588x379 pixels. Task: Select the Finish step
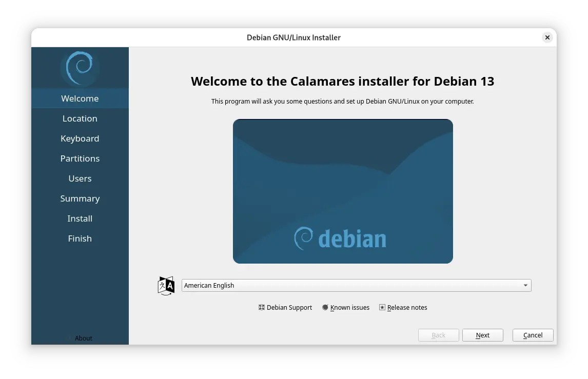[x=80, y=238]
